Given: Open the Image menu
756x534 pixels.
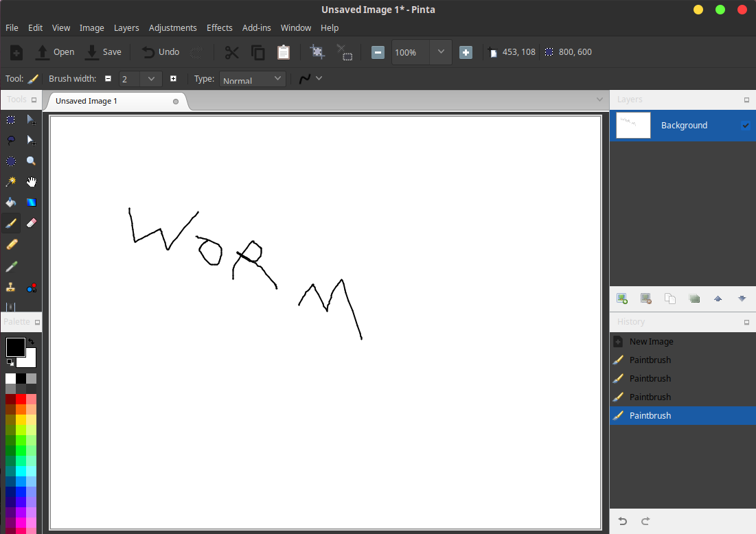Looking at the screenshot, I should point(91,28).
